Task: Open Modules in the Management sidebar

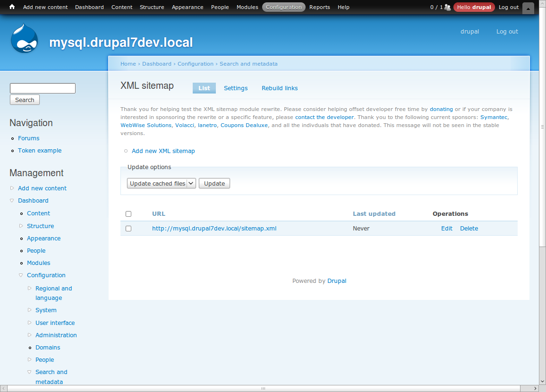Action: (x=39, y=263)
